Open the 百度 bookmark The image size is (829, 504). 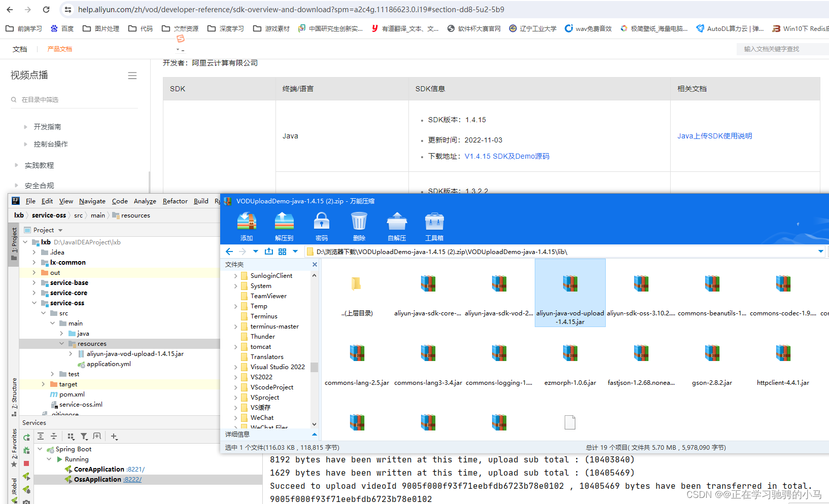click(62, 28)
